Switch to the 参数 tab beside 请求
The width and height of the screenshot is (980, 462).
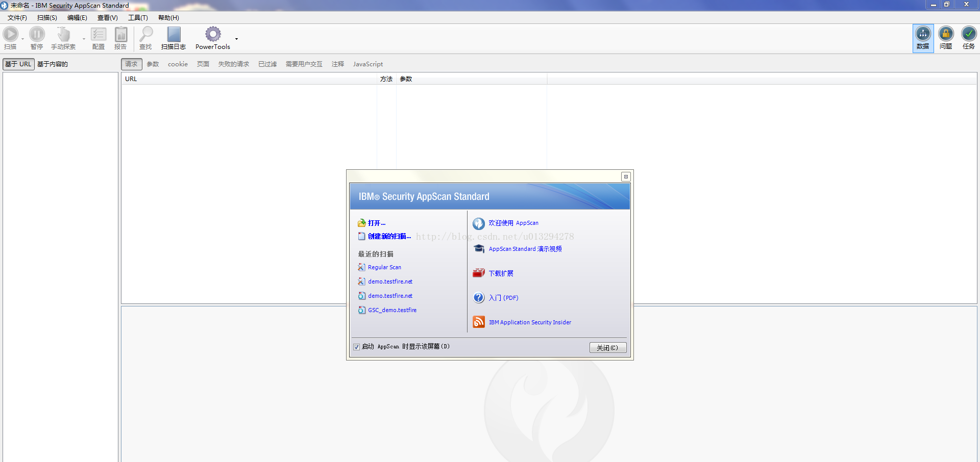click(153, 64)
